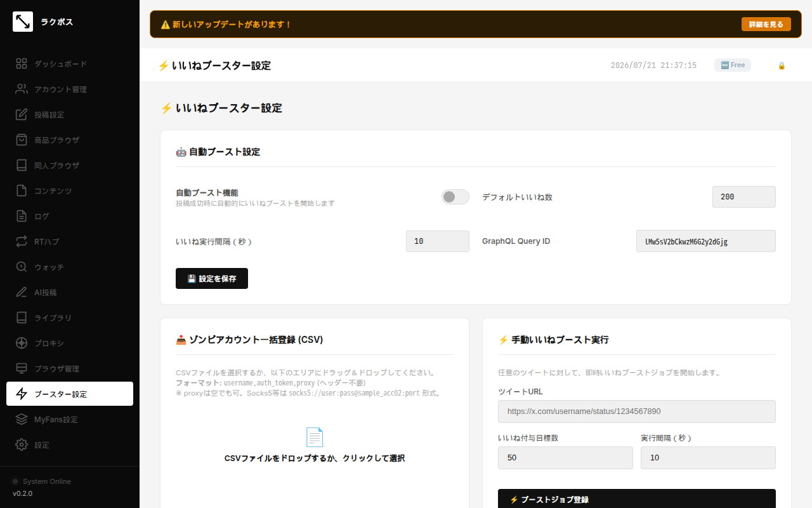Image resolution: width=812 pixels, height=508 pixels.
Task: Click the CSV document drop icon
Action: pyautogui.click(x=315, y=437)
